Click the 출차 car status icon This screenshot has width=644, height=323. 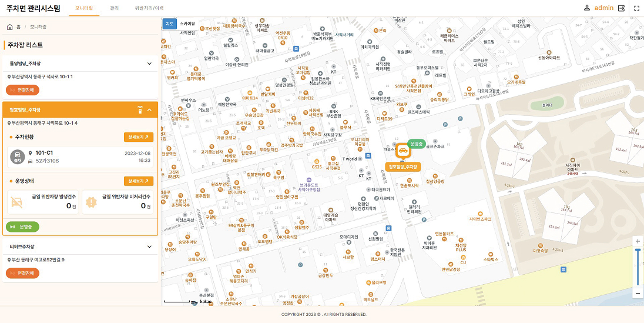(x=17, y=156)
